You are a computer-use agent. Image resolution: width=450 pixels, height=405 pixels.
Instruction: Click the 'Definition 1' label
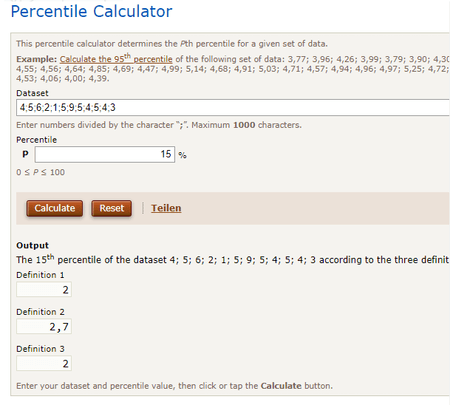click(x=40, y=275)
